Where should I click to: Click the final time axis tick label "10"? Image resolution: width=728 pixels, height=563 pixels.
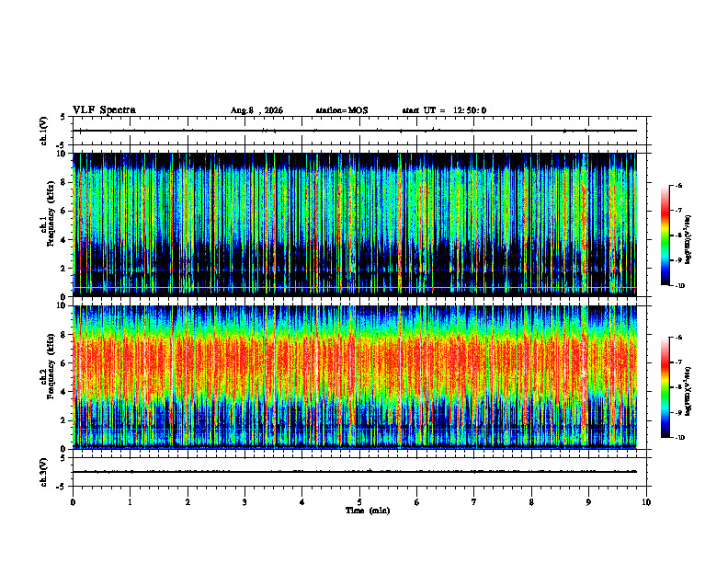coord(646,502)
